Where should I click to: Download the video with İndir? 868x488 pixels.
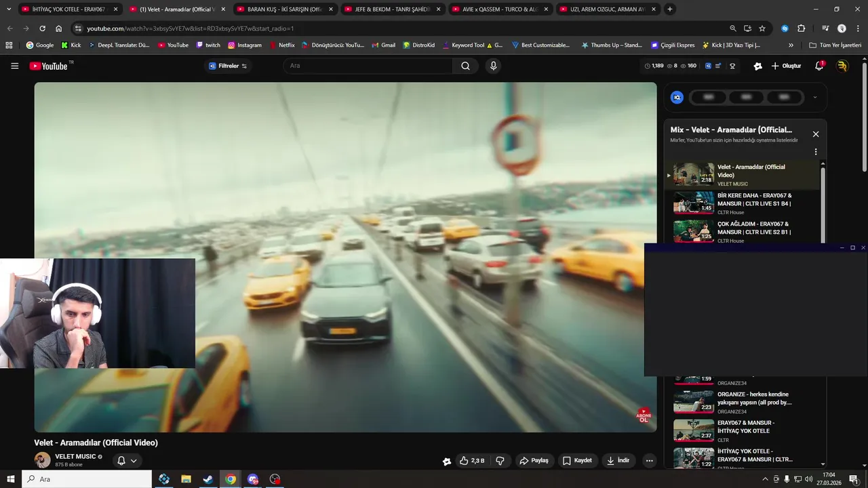[x=618, y=460]
